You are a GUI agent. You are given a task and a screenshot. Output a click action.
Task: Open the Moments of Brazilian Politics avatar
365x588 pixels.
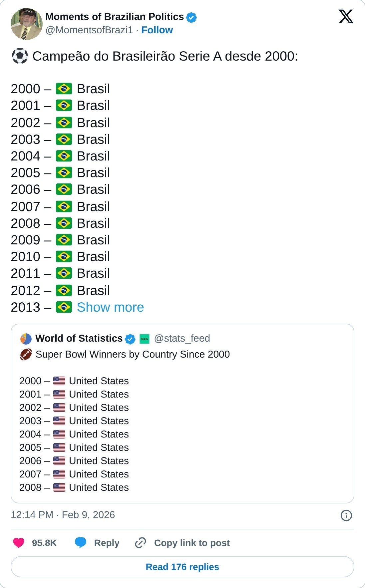(x=27, y=24)
